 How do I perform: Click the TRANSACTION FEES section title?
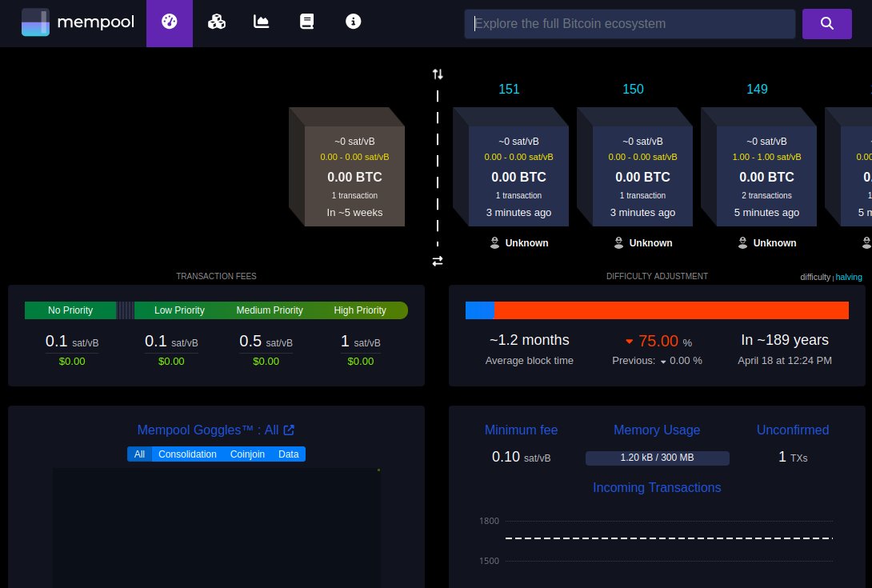216,276
